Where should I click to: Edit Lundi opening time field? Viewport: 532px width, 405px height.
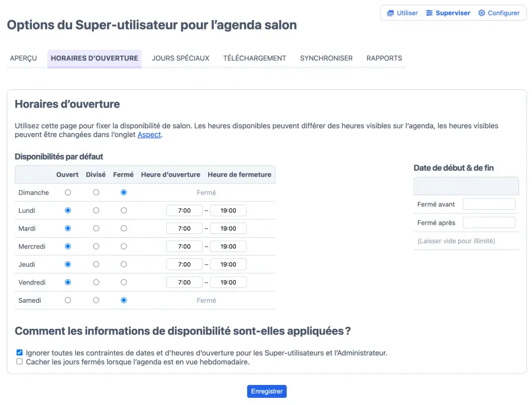pyautogui.click(x=184, y=210)
